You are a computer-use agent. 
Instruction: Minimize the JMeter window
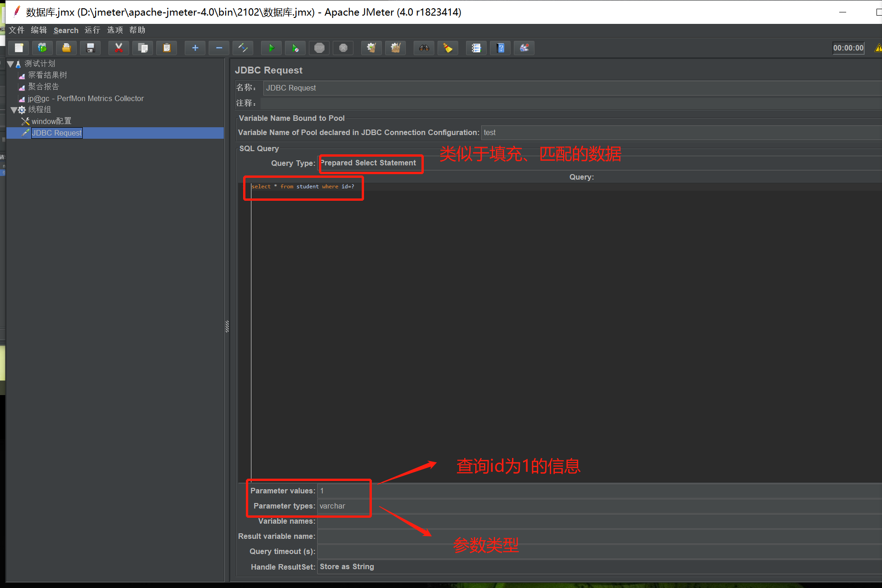pos(842,12)
